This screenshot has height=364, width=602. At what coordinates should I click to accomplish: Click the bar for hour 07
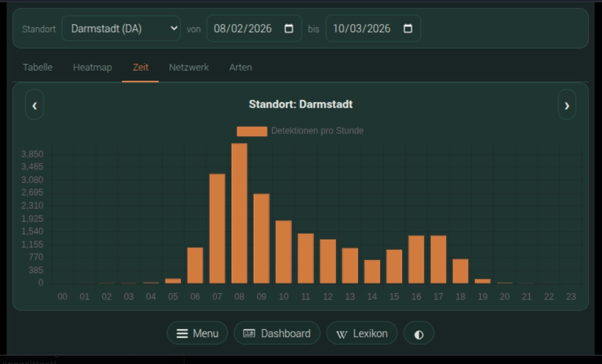[x=217, y=228]
